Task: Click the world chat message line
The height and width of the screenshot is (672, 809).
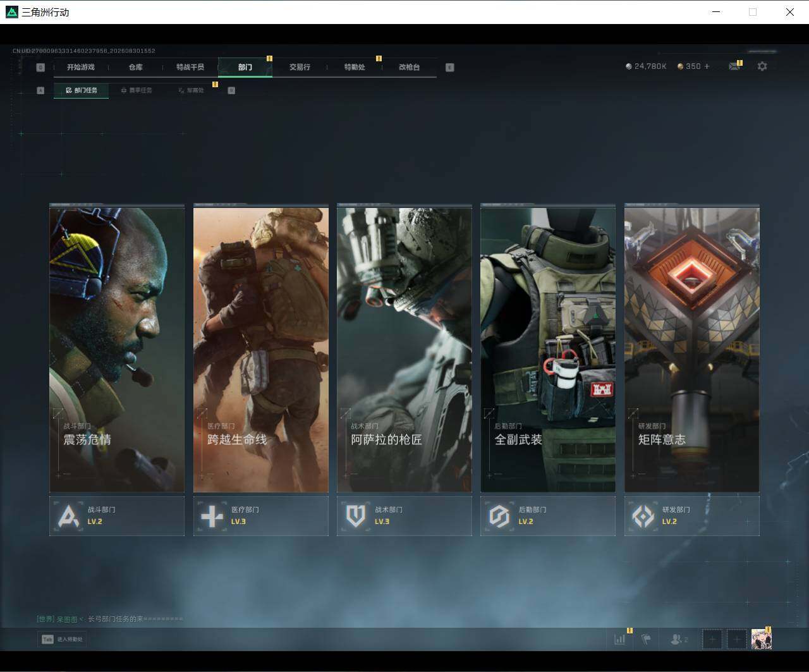Action: 110,619
